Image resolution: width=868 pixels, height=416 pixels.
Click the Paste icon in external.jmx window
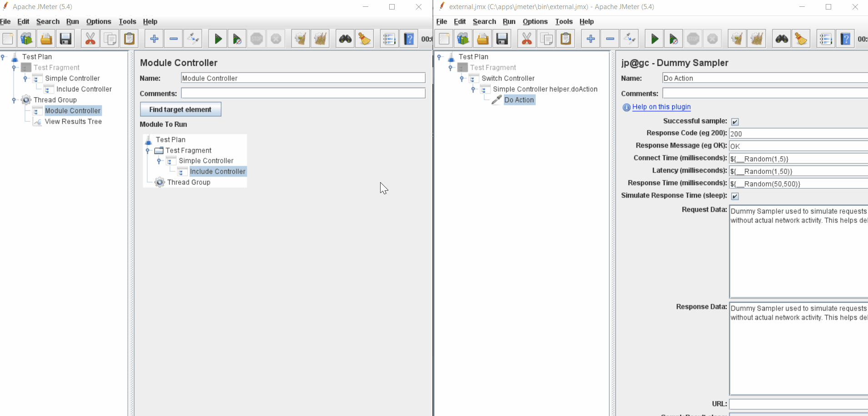(566, 39)
